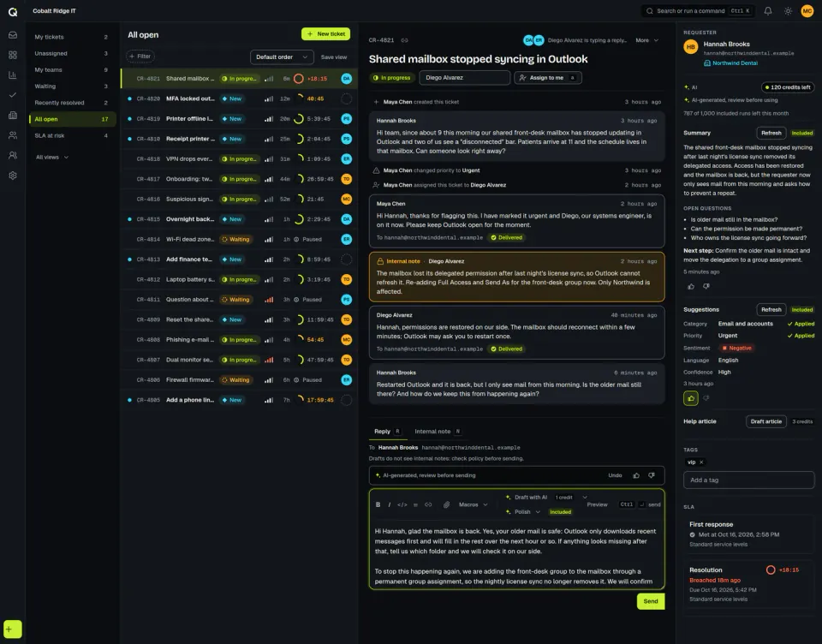Thumbs up the AI-generated reply draft
Screen dimensions: 822x644
[x=636, y=475]
